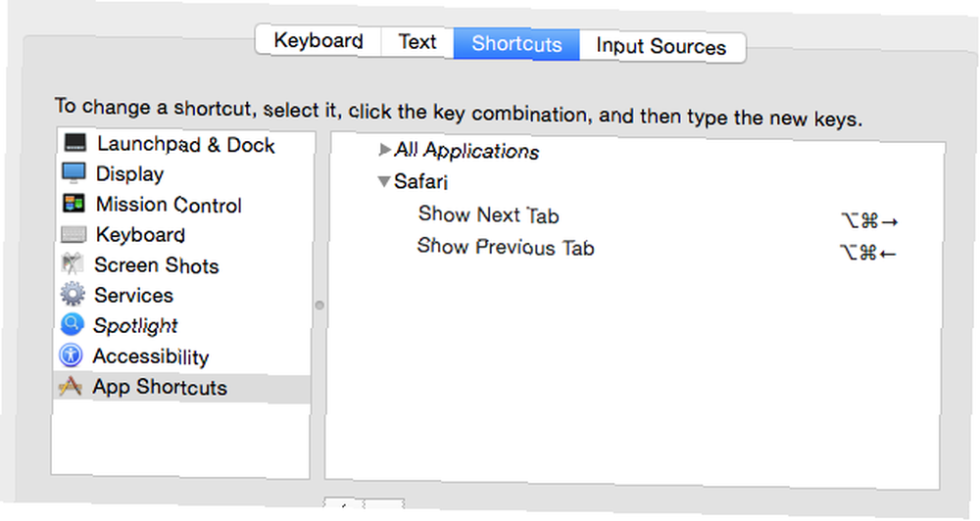This screenshot has width=980, height=521.
Task: Select the Launchpad & Dock icon
Action: [75, 142]
